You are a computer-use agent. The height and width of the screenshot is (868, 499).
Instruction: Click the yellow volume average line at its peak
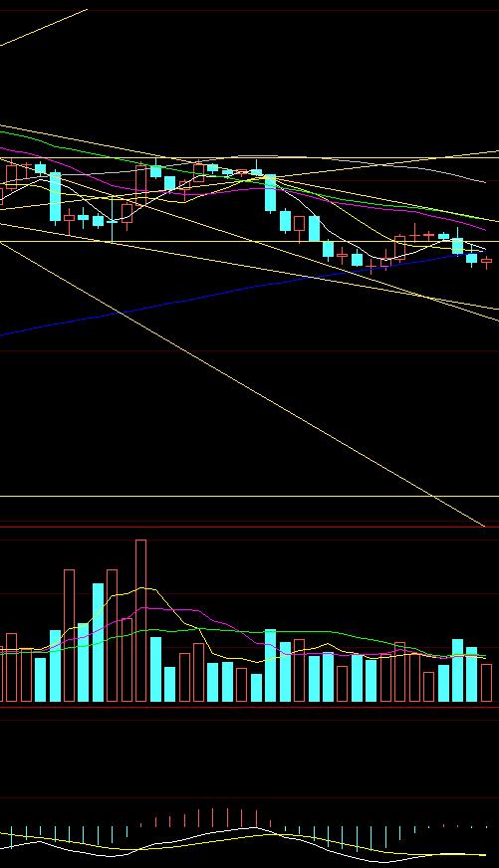coord(142,588)
